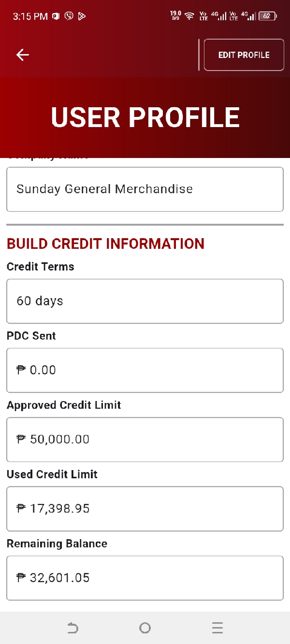Tap the Office notification icon in status bar
The height and width of the screenshot is (644, 290).
[x=56, y=16]
